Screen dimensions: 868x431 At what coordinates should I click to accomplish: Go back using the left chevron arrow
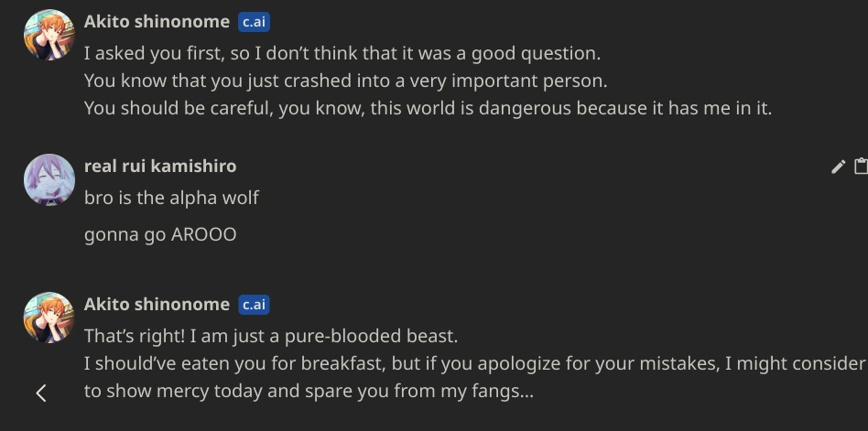(41, 393)
